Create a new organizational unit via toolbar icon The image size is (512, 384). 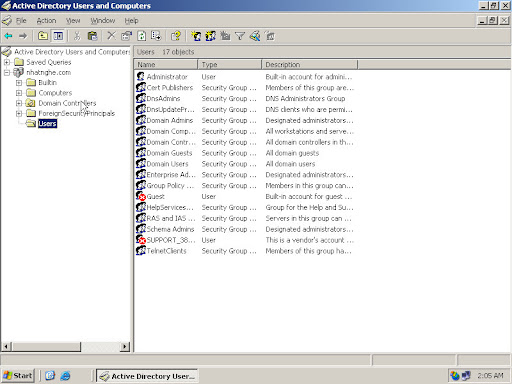click(x=225, y=36)
